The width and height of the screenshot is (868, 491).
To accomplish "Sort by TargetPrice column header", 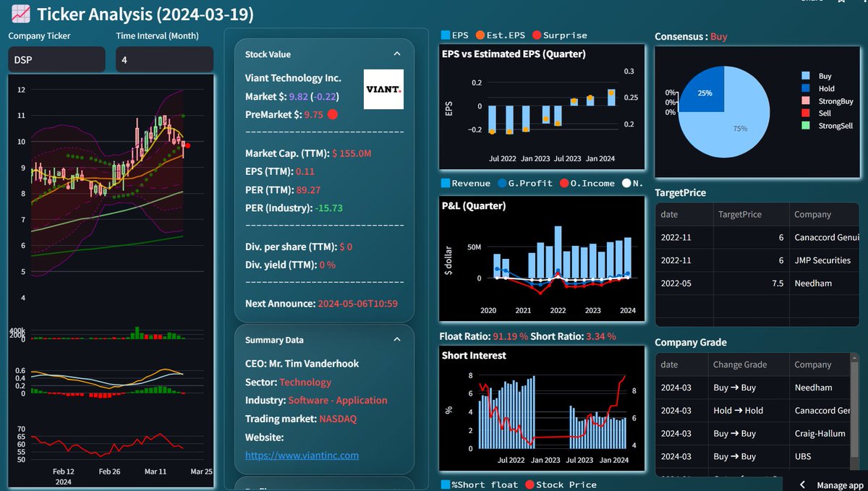I will tap(750, 214).
